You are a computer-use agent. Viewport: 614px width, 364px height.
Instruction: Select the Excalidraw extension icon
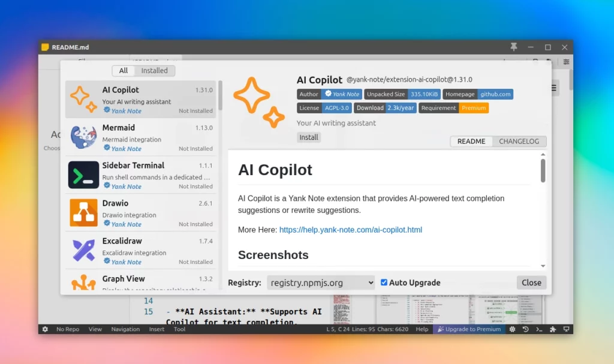coord(83,250)
